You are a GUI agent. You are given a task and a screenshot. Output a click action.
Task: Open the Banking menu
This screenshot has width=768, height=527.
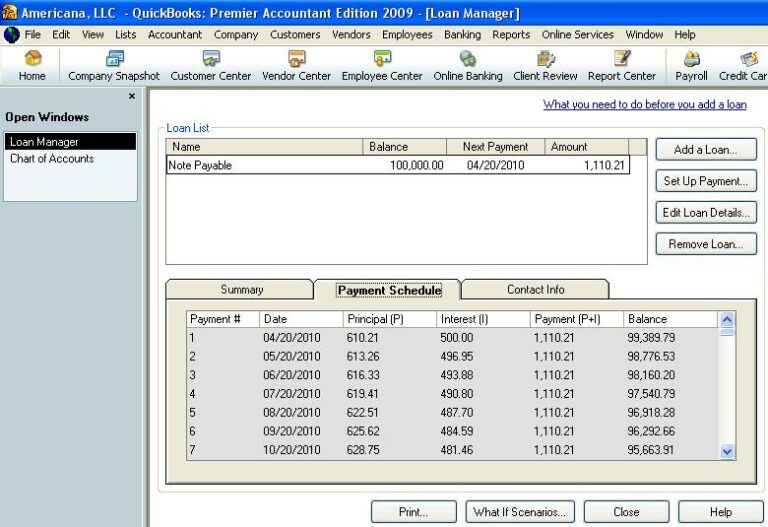point(462,35)
